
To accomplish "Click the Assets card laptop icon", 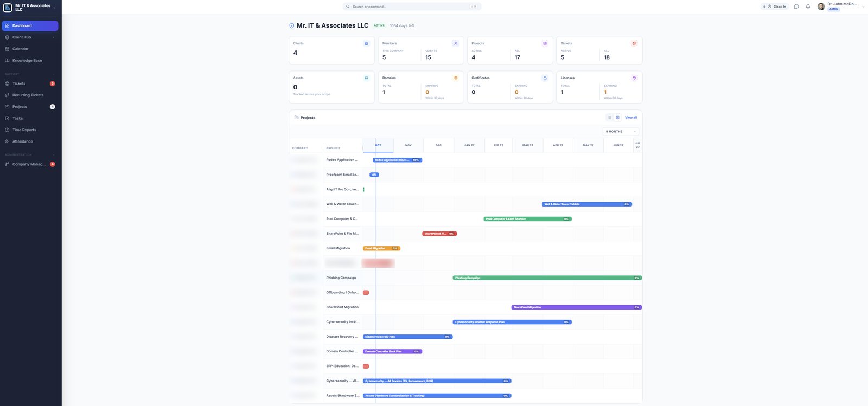I will tap(366, 78).
